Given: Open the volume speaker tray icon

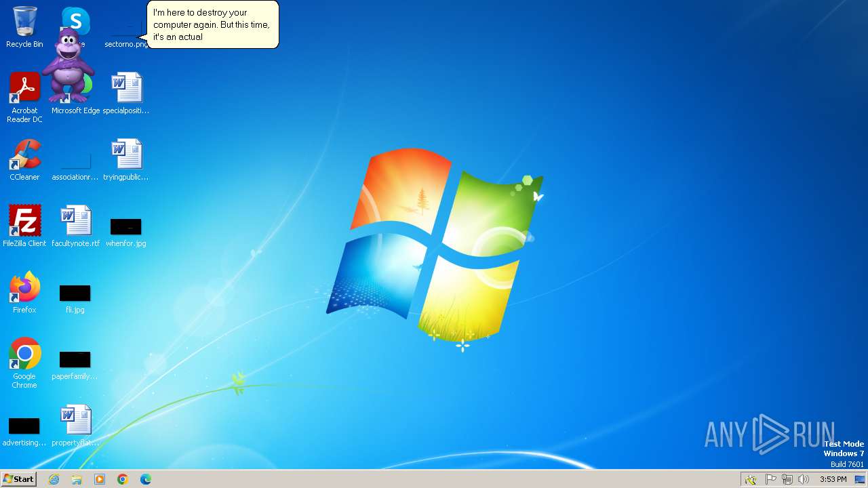Looking at the screenshot, I should (x=804, y=479).
